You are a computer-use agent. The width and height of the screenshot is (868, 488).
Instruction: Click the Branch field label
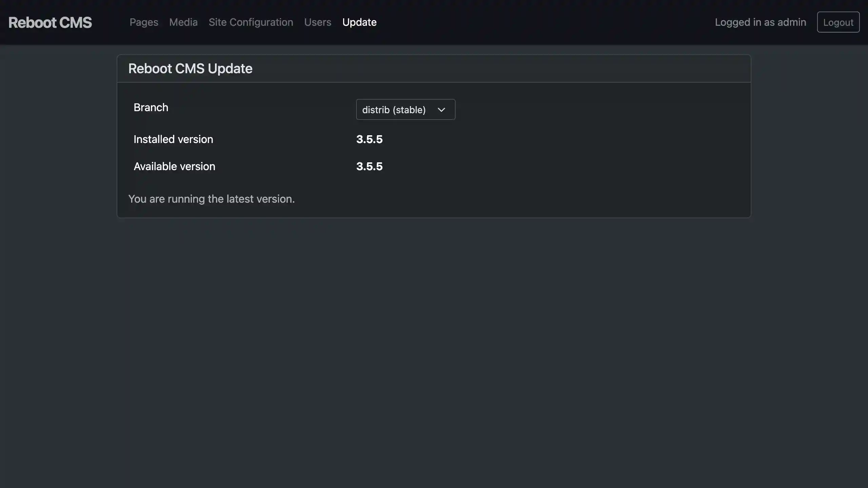151,107
